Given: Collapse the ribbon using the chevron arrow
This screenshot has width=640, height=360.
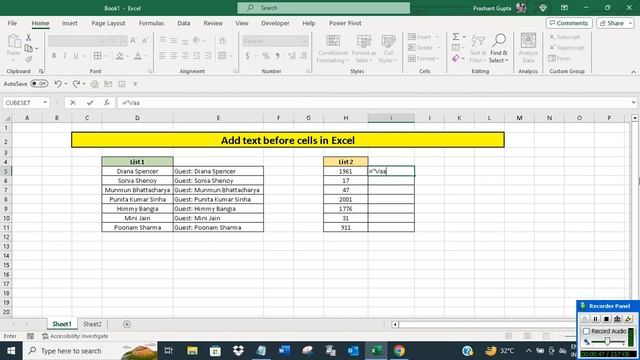Looking at the screenshot, I should [633, 72].
